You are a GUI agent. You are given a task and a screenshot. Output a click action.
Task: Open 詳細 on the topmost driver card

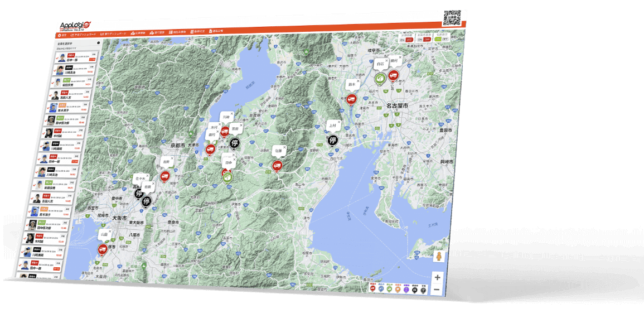(93, 55)
